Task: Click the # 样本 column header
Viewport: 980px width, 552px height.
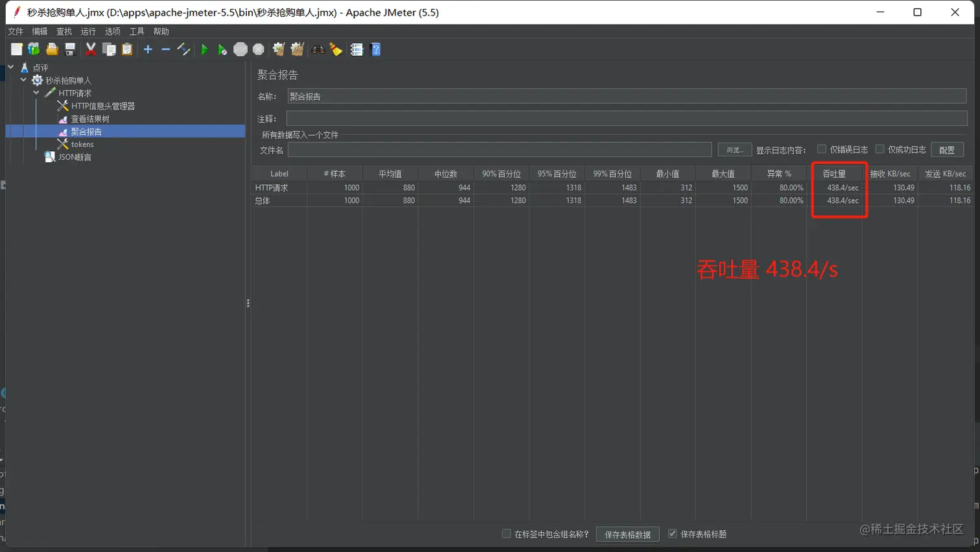Action: (334, 174)
